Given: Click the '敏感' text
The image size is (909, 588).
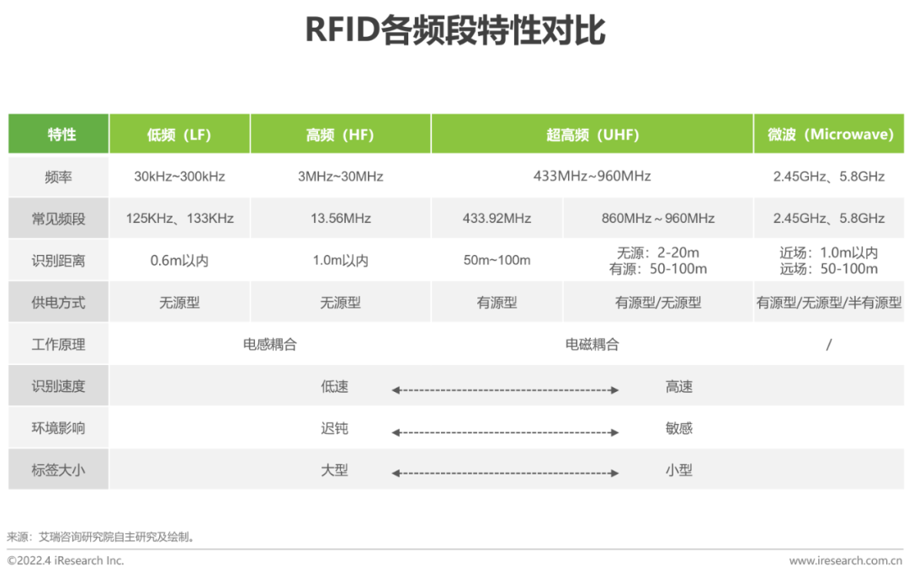Looking at the screenshot, I should pyautogui.click(x=679, y=428).
